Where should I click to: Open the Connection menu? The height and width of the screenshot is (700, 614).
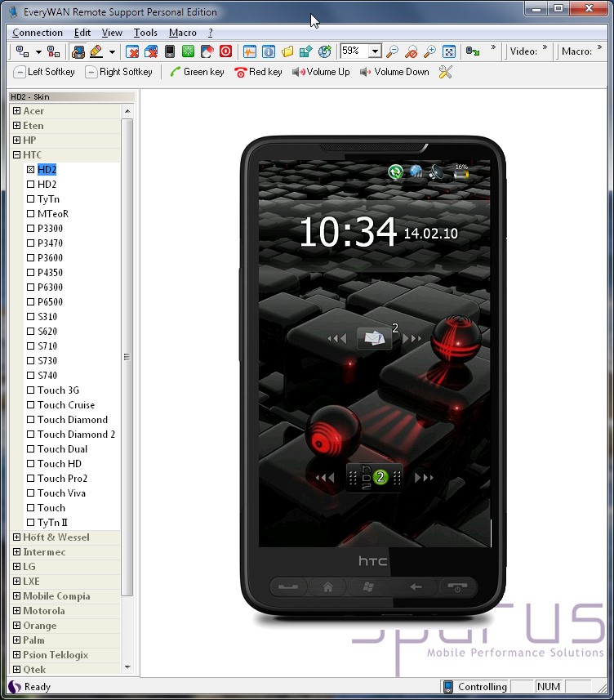[38, 33]
